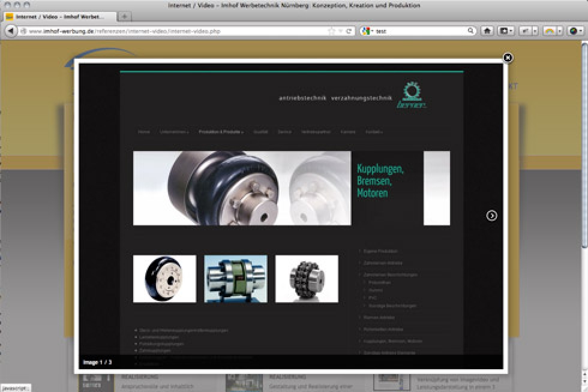588x392 pixels.
Task: Click the rainbow toolbar icon
Action: (x=550, y=31)
